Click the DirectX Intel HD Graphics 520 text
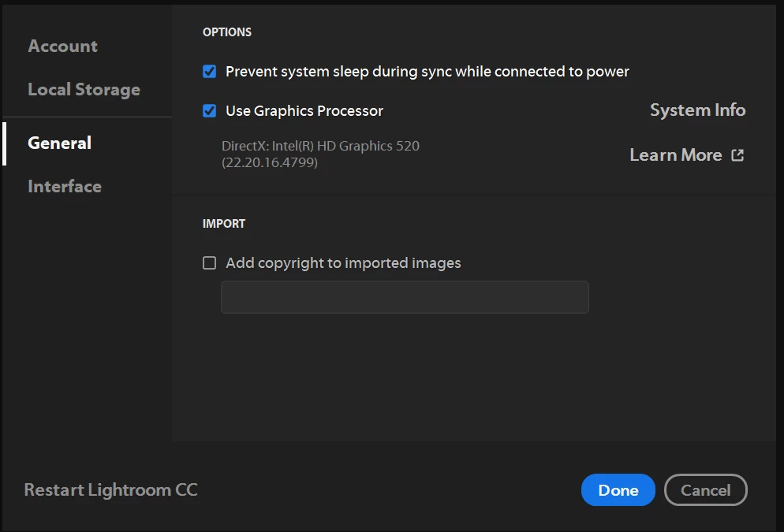Viewport: 784px width, 532px height. [x=320, y=147]
